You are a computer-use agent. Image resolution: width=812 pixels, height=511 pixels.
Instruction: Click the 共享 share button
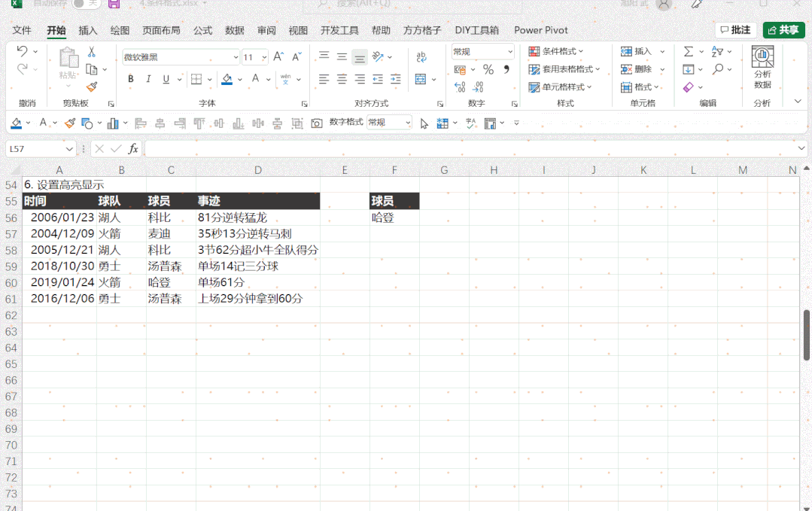click(x=783, y=30)
